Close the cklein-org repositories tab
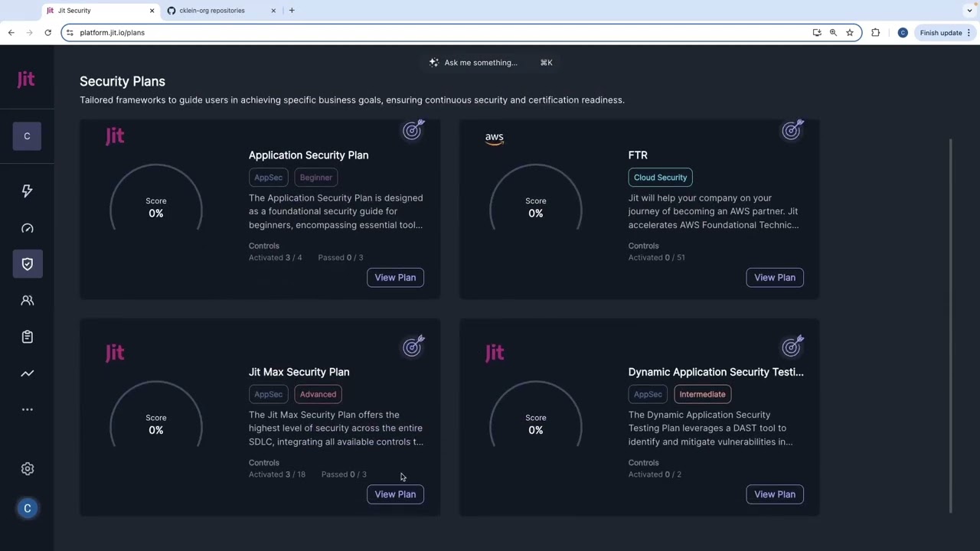980x551 pixels. click(273, 11)
